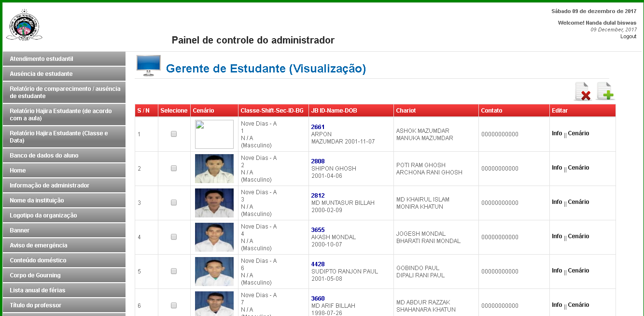Open Info for MD MUNTASUR BILLAH

coord(557,202)
